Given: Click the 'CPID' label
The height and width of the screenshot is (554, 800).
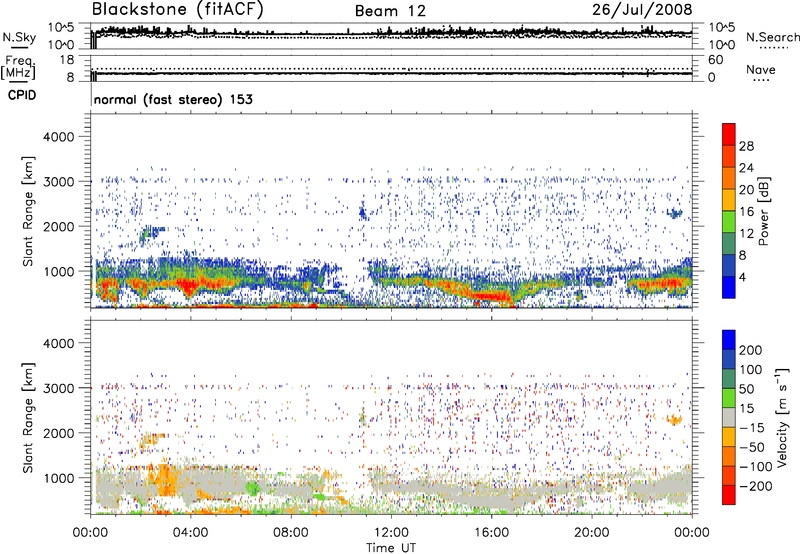Looking at the screenshot, I should tap(22, 95).
